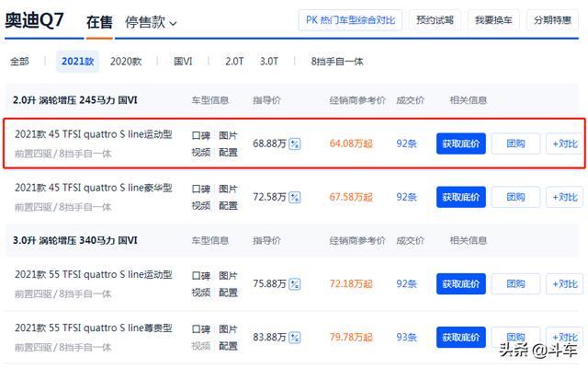Click 获取底价 for 75.88万 model
The height and width of the screenshot is (368, 588).
[461, 284]
